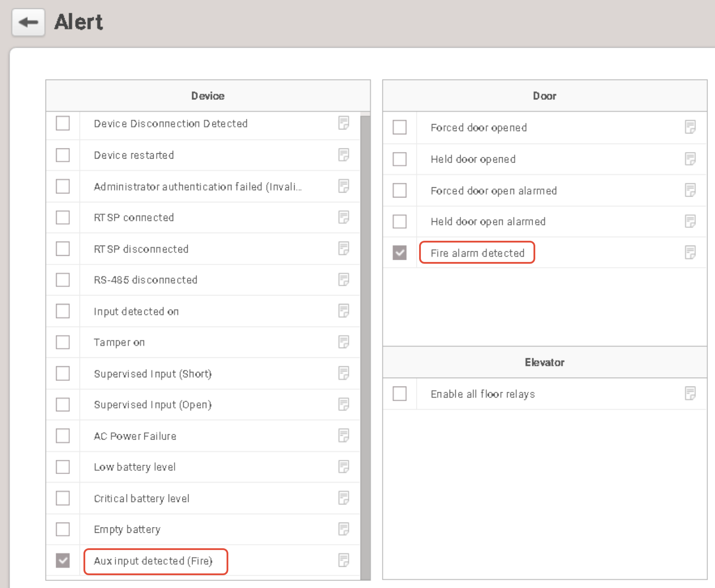
Task: Click the 'Elevator' section header
Action: [545, 362]
